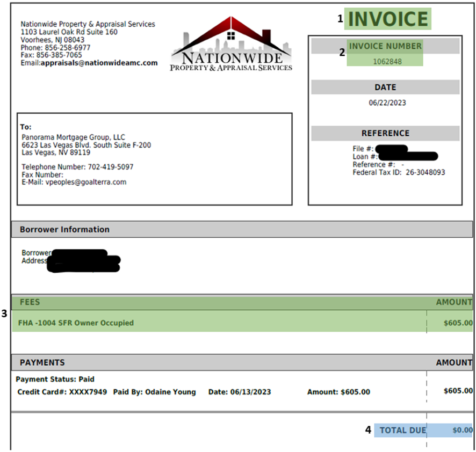Click the TOTAL DUE label
The image size is (476, 452).
tap(402, 430)
